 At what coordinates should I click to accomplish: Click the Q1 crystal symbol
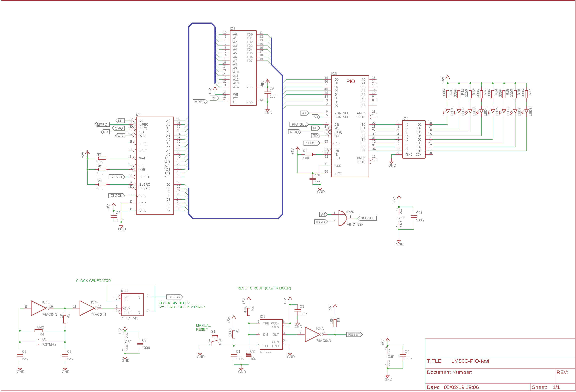(38, 342)
